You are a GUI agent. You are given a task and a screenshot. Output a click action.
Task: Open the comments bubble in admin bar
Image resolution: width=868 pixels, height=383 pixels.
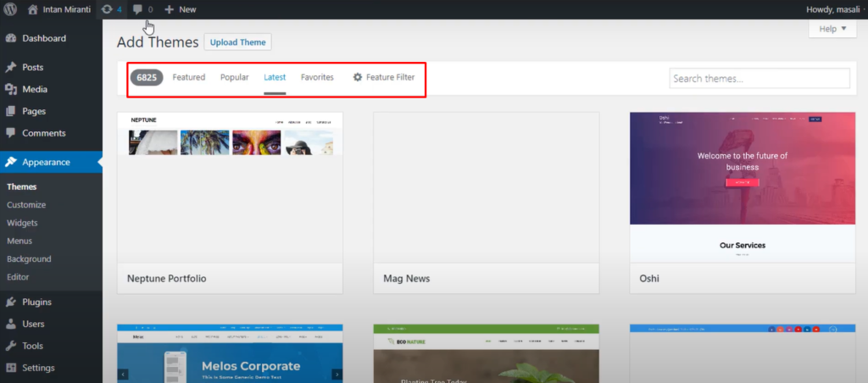click(x=138, y=9)
